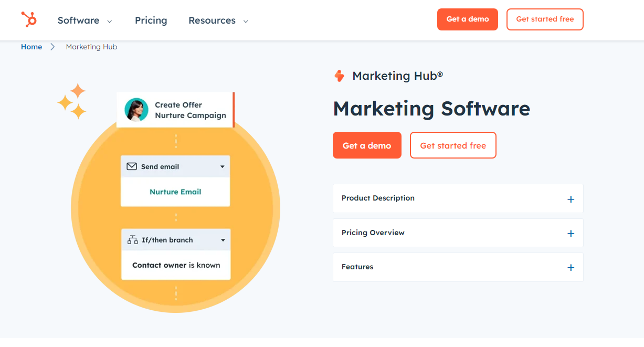The height and width of the screenshot is (347, 644).
Task: Click Get a demo in the header
Action: pos(468,19)
